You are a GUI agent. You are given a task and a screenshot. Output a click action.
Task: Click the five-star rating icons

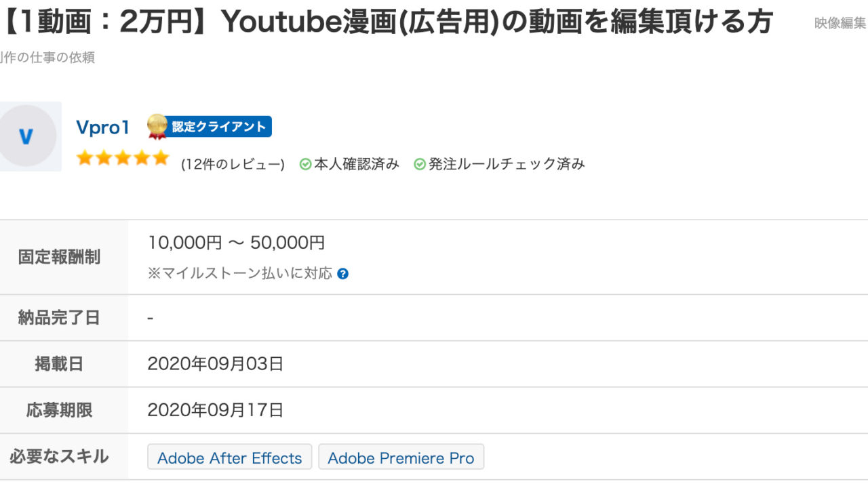pos(123,159)
